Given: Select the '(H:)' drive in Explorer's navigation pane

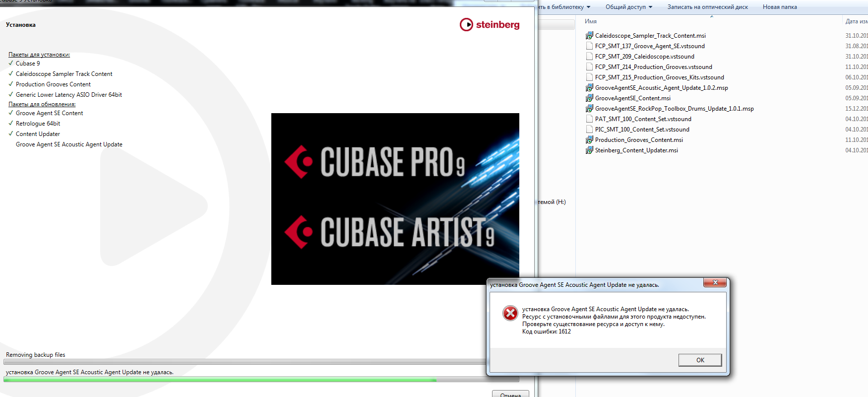Looking at the screenshot, I should point(552,202).
